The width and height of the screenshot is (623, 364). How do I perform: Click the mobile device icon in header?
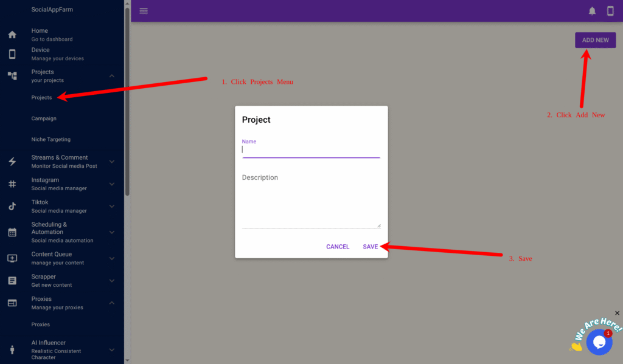pos(610,11)
